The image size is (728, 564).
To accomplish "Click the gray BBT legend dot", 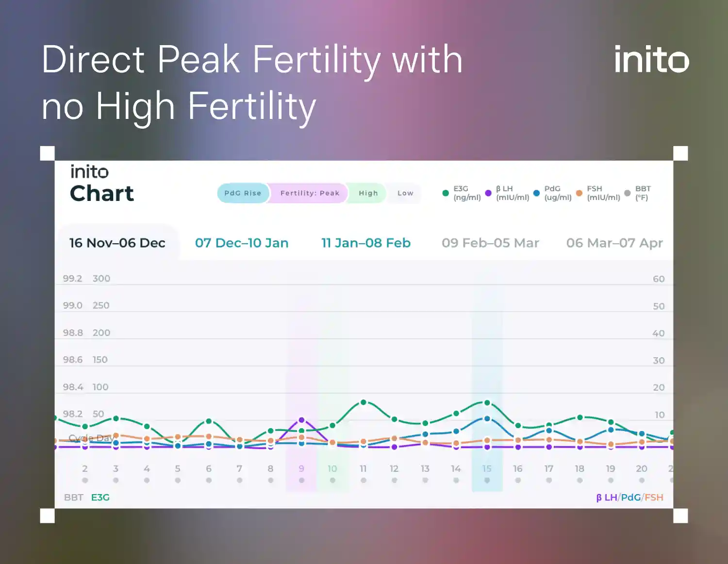I will [627, 193].
